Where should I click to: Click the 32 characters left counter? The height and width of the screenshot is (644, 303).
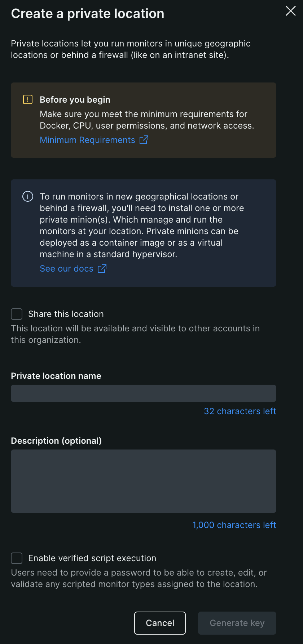click(x=240, y=411)
